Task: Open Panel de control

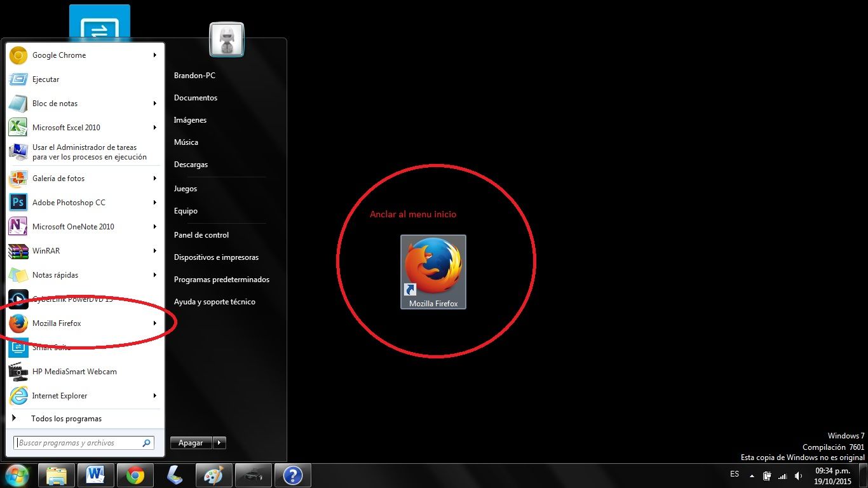Action: [x=201, y=235]
